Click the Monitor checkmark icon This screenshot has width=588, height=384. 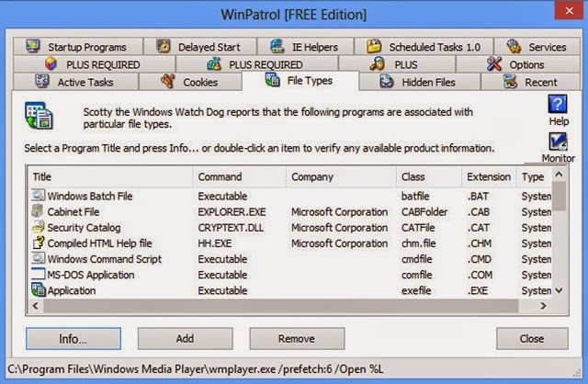click(x=558, y=141)
